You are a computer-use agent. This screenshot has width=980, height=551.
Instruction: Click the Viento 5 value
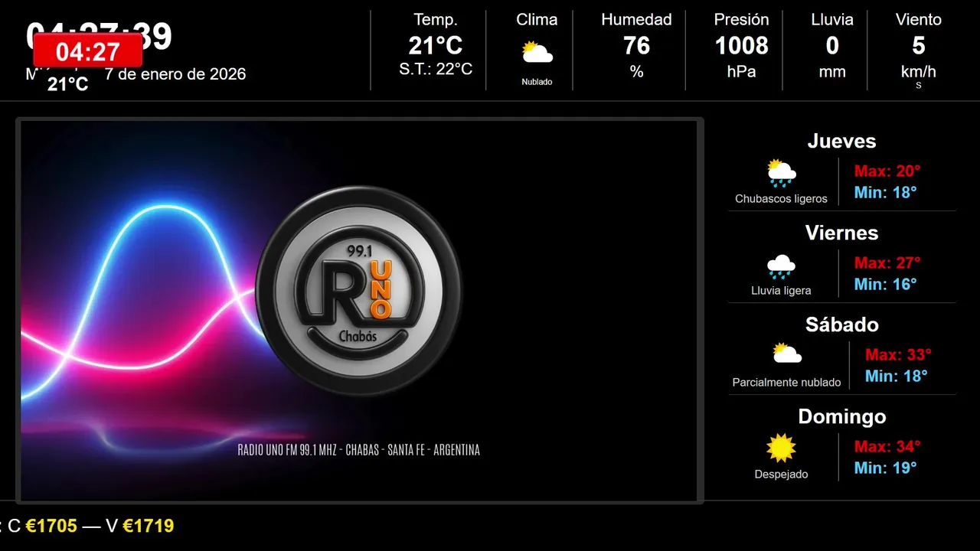pos(919,46)
